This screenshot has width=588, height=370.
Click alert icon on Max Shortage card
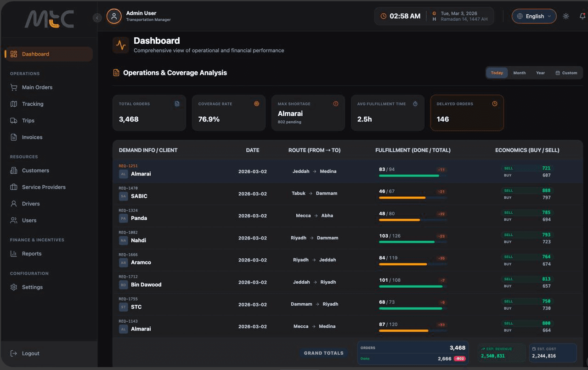pyautogui.click(x=336, y=104)
